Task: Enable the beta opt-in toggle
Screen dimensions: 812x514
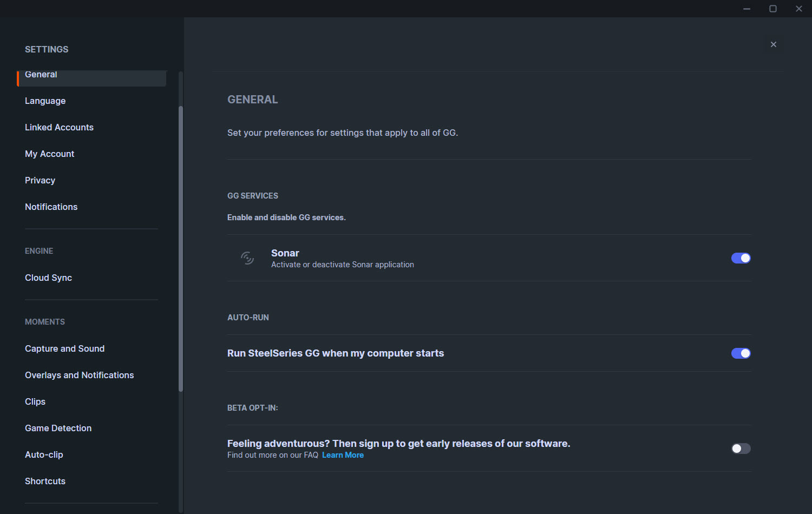Action: click(x=741, y=449)
